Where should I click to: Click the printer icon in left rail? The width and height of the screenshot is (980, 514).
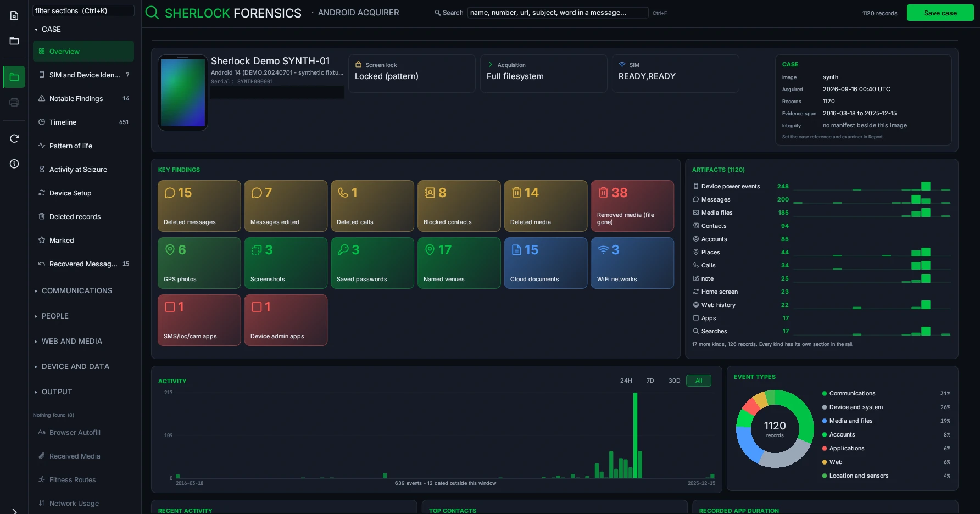click(14, 102)
